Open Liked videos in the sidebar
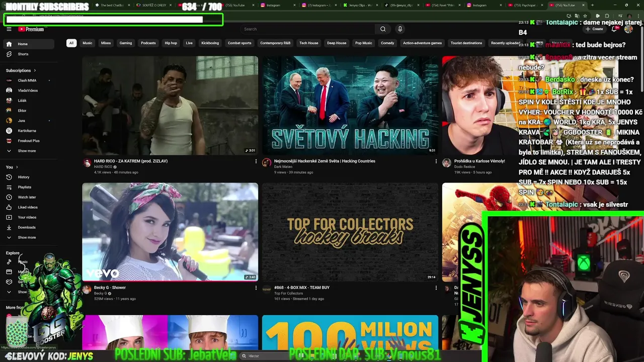Image resolution: width=644 pixels, height=362 pixels. tap(29, 207)
